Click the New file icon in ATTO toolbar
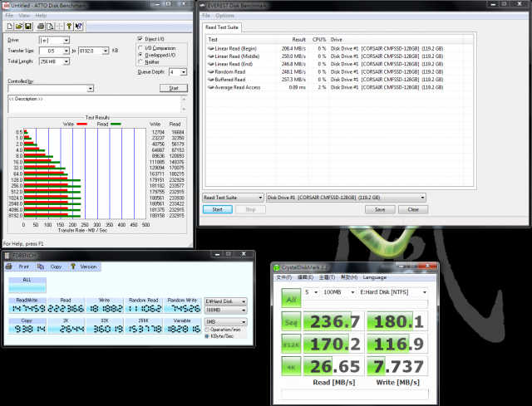Viewport: 532px width, 406px height. click(x=10, y=26)
